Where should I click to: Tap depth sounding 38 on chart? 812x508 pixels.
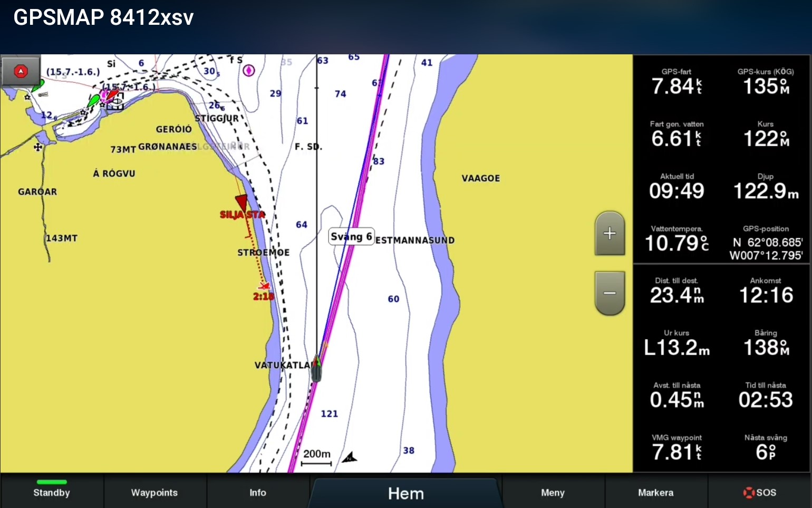[x=409, y=451]
